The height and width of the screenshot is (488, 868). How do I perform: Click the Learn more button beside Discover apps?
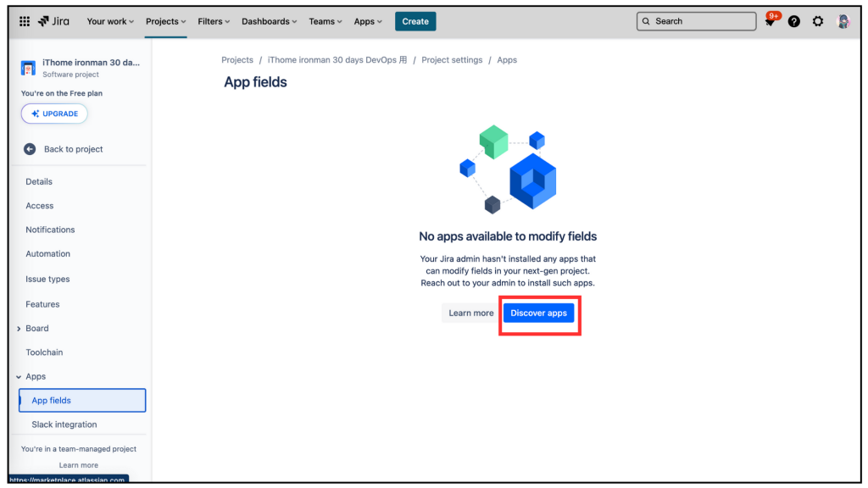coord(470,313)
